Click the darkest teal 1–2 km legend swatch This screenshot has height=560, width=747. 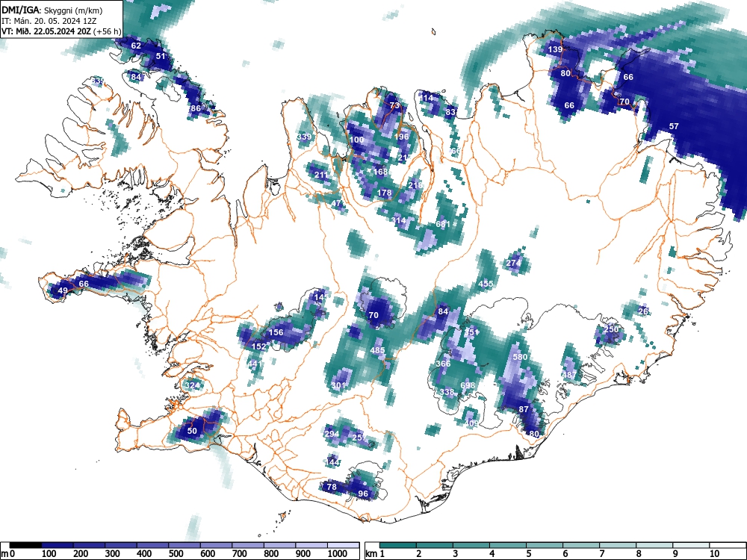(399, 545)
